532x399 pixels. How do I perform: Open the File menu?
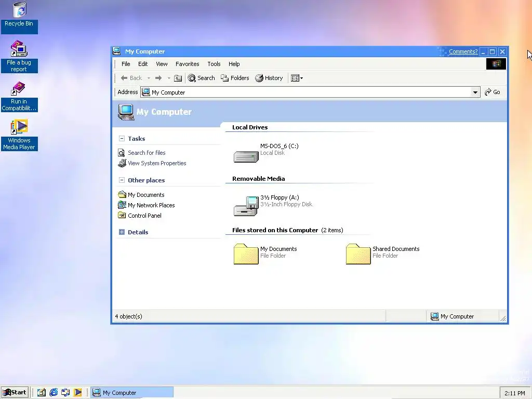click(126, 64)
